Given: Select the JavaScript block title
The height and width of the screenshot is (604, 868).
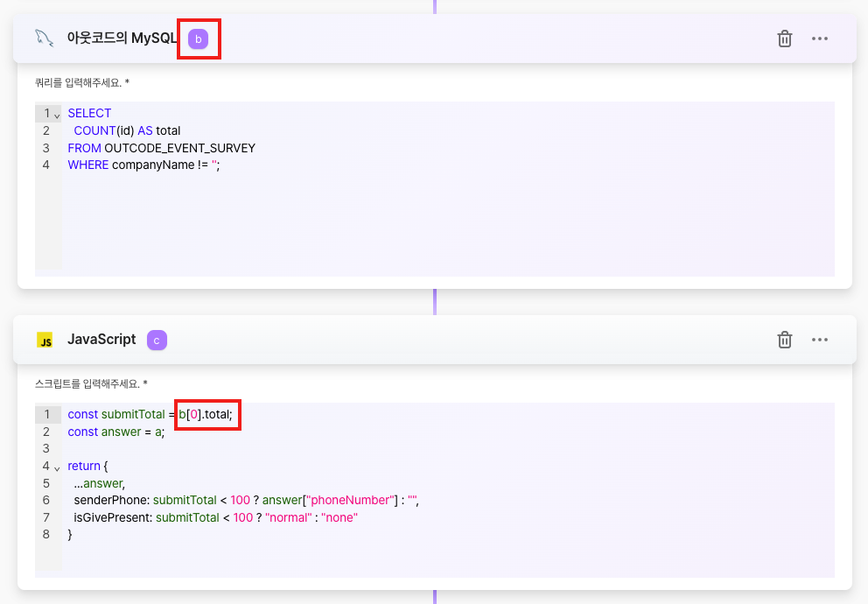Looking at the screenshot, I should click(101, 340).
